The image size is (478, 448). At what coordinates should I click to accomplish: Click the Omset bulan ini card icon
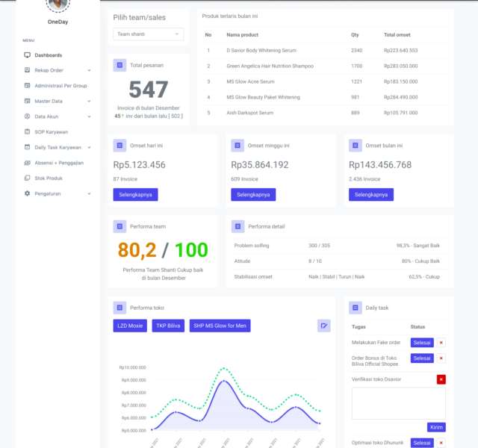[356, 146]
